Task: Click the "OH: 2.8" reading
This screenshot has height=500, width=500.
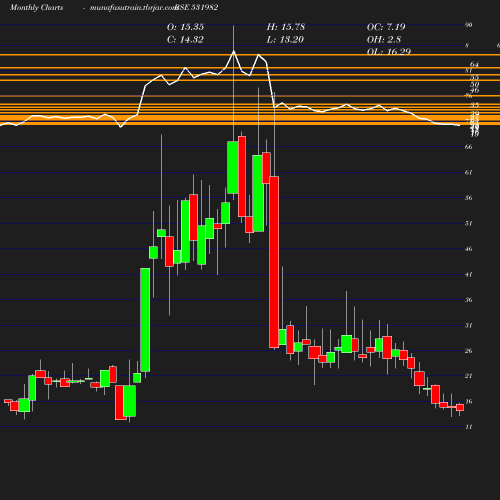Action: coord(384,40)
